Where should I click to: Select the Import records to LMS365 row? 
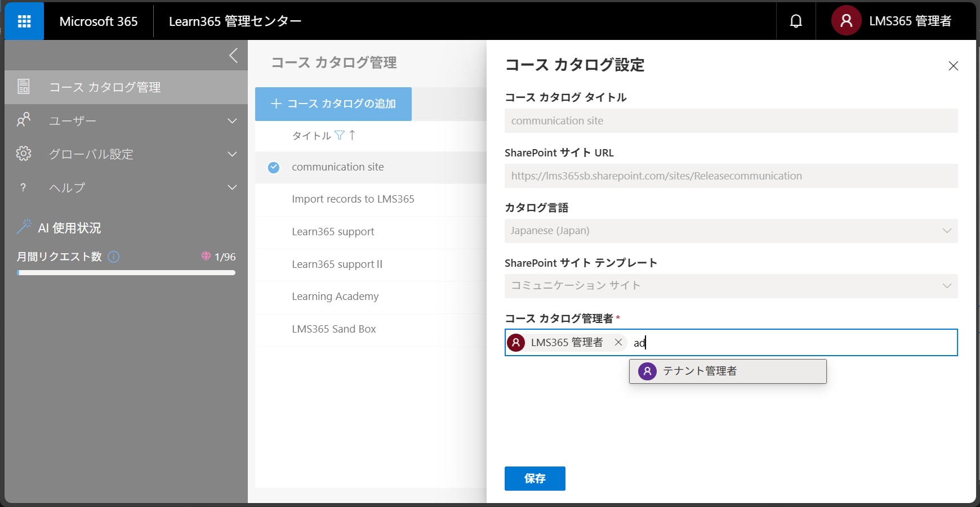371,199
